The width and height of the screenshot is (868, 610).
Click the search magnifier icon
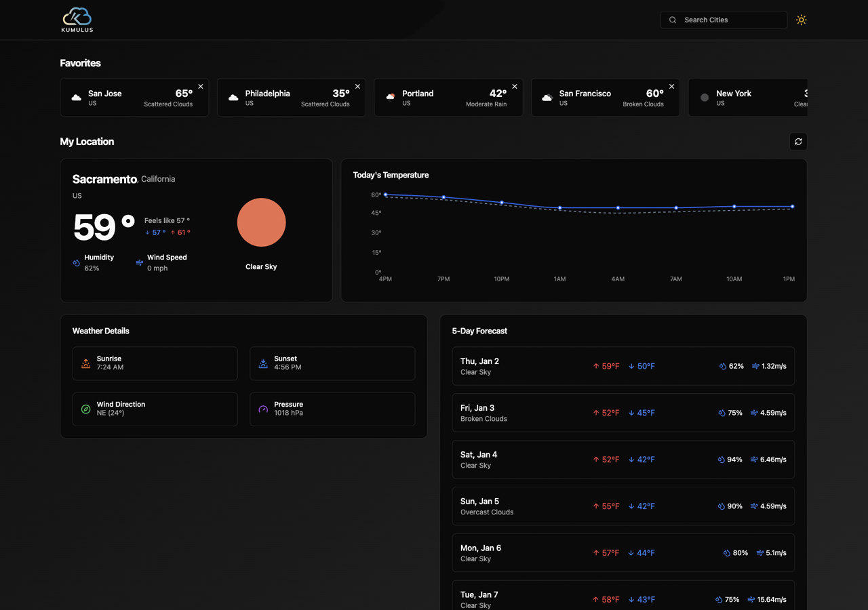(673, 20)
